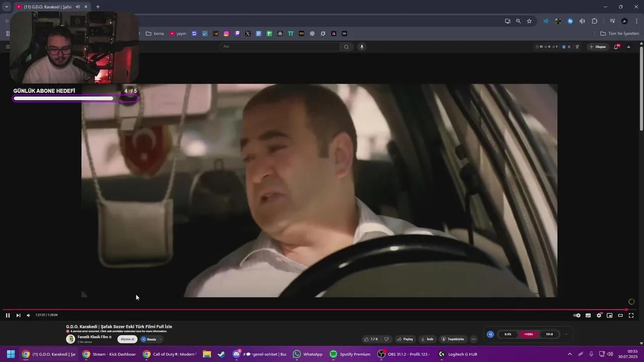Show hidden system tray icons

pos(570,354)
